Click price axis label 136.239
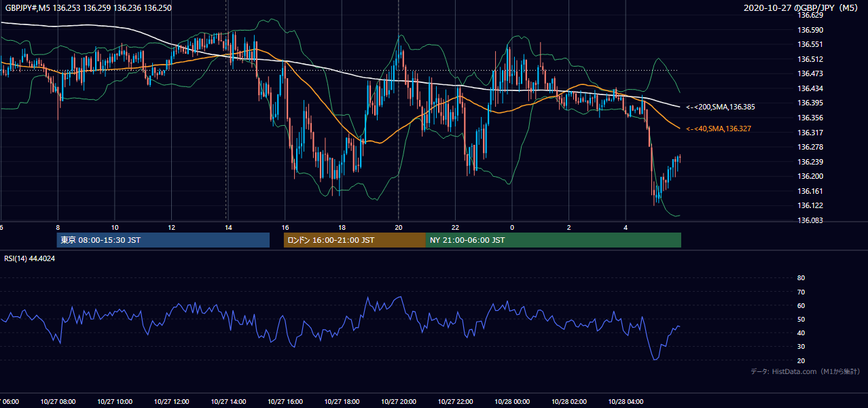 point(810,162)
